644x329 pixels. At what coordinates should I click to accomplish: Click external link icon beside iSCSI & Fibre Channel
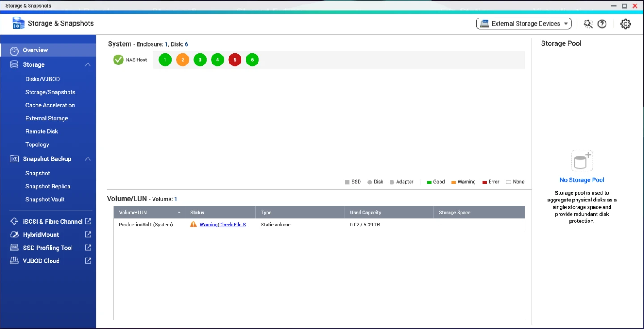(88, 221)
